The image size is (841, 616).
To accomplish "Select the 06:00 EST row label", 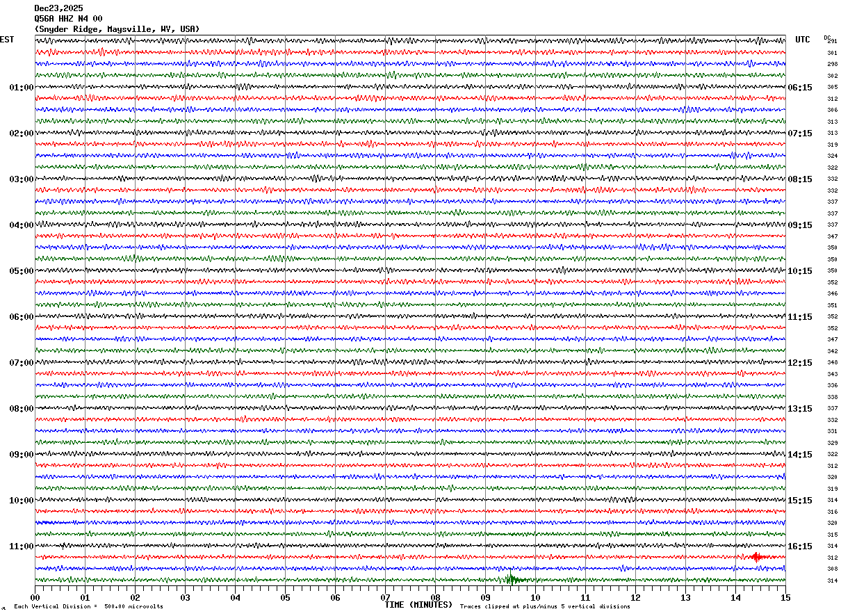I will pos(22,317).
